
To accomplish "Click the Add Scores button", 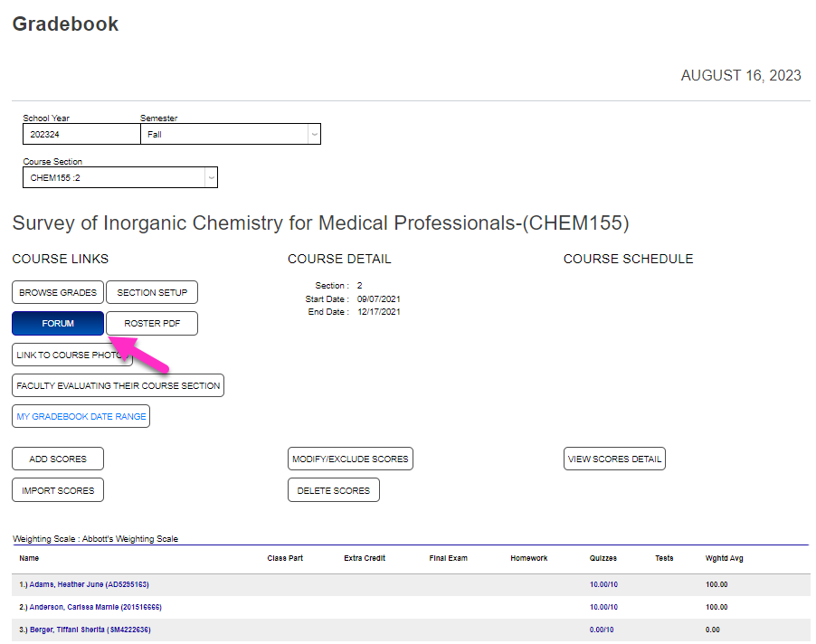I will click(x=57, y=459).
